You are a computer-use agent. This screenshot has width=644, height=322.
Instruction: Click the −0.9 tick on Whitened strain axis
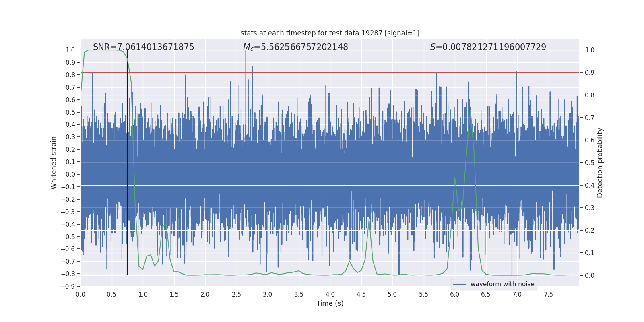(x=70, y=286)
